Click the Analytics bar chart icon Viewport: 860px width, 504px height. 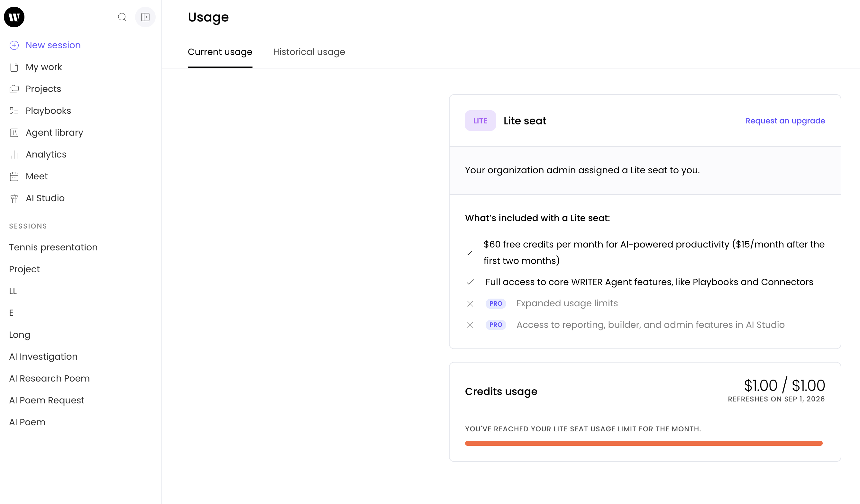pos(14,155)
